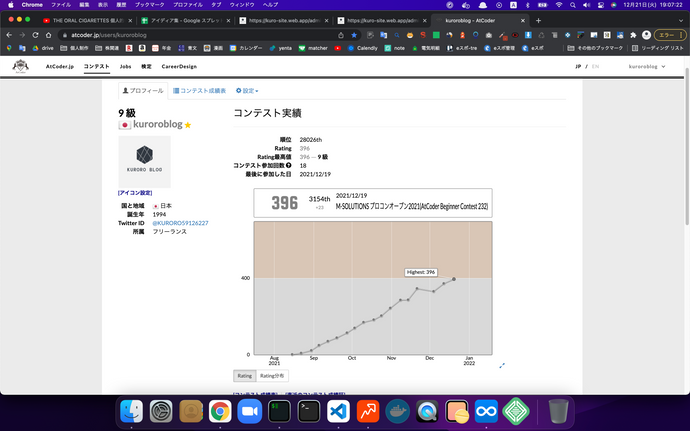Open the AtCoder.jp nav link
The image size is (690, 431).
60,66
